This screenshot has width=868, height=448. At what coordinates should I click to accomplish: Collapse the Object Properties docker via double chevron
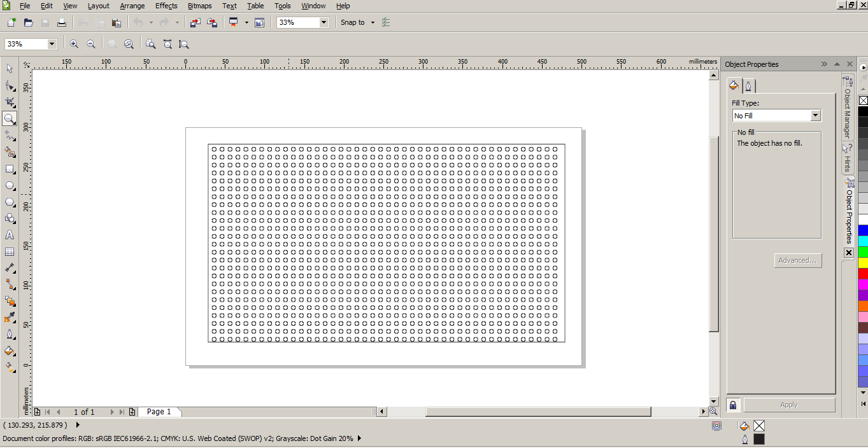click(824, 64)
